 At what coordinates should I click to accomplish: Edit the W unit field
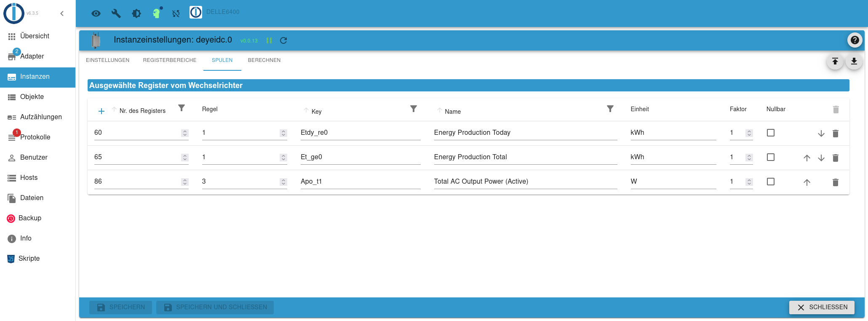pyautogui.click(x=673, y=182)
